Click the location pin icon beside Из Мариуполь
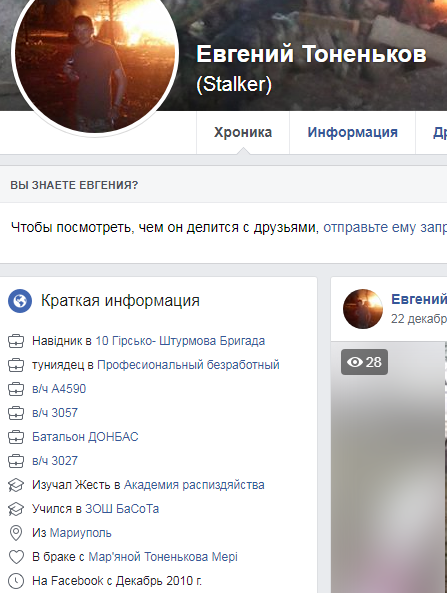 coord(16,533)
